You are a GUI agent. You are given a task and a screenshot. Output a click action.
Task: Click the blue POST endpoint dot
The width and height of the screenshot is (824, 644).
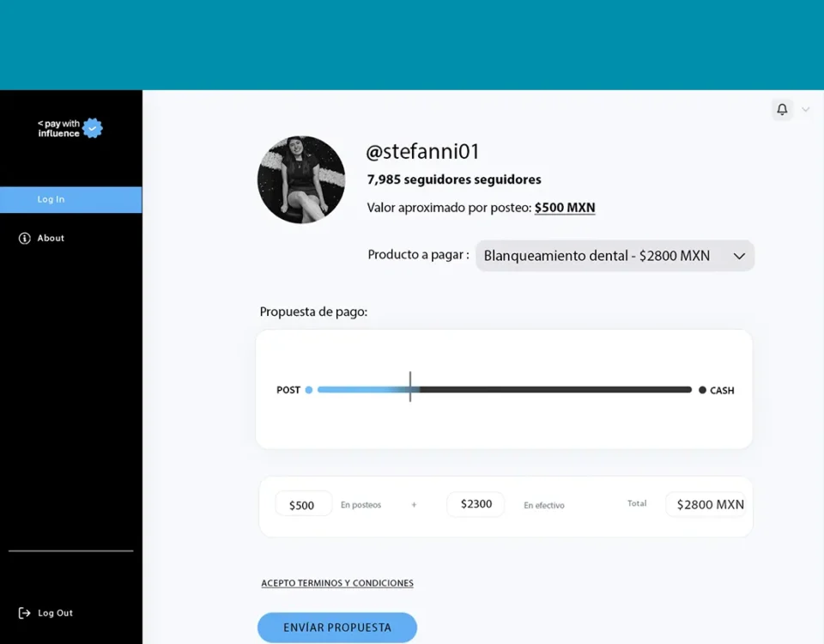pyautogui.click(x=309, y=390)
